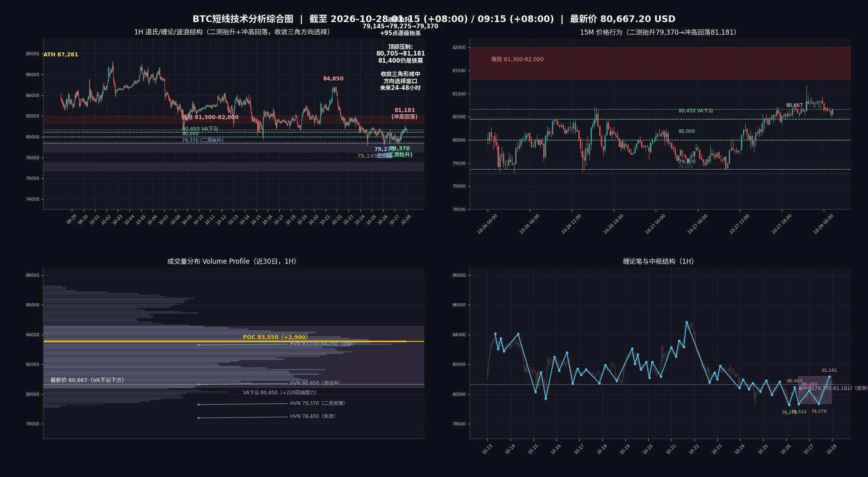The image size is (868, 477).
Task: Click '80,450 VA下沿' label in 15M chart
Action: [696, 111]
